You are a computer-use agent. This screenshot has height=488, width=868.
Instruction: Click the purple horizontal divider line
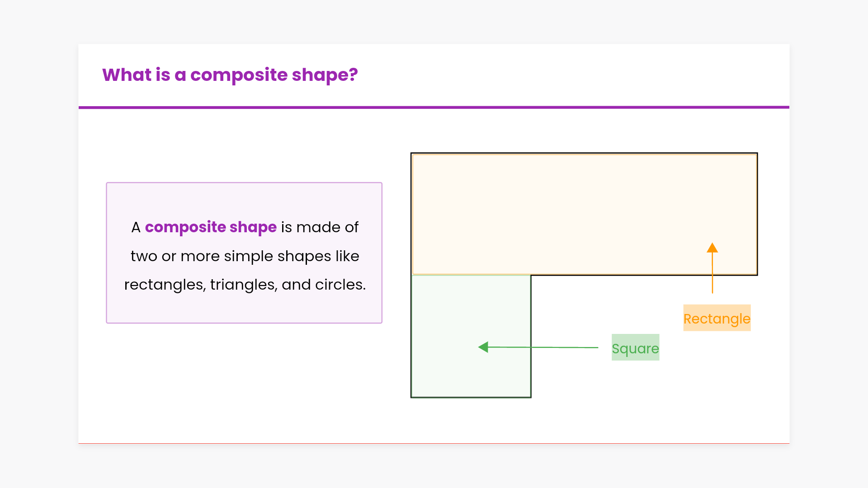coord(434,108)
